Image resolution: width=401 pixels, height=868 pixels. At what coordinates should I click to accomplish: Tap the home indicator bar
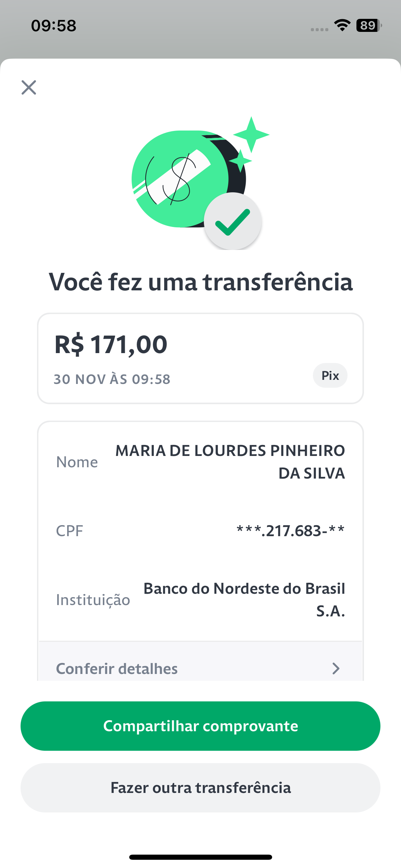coord(200,857)
